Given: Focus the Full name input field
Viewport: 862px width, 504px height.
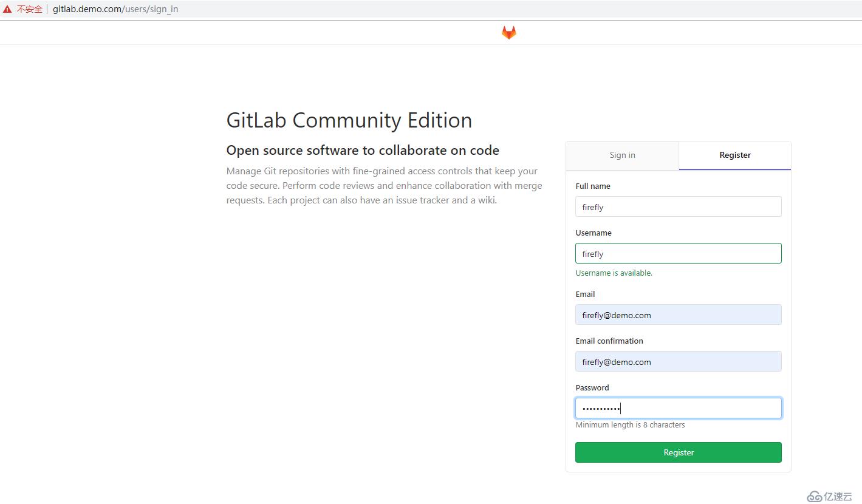Looking at the screenshot, I should coord(678,206).
